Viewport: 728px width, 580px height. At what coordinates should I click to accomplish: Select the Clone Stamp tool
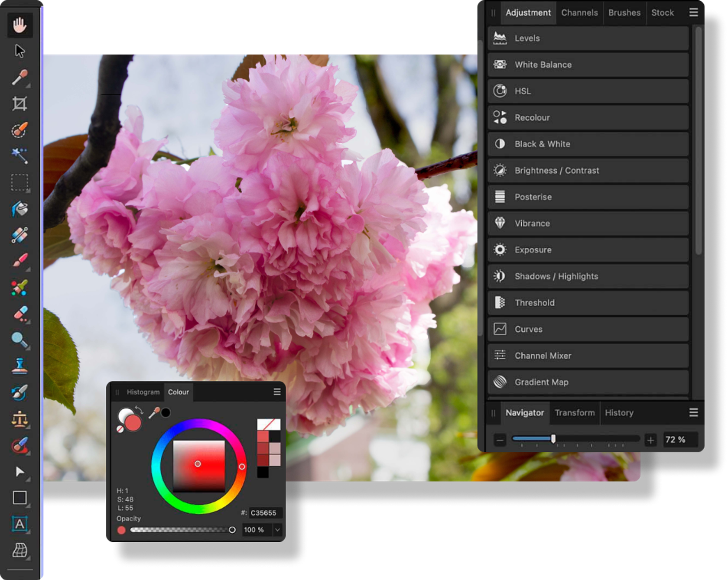(19, 365)
